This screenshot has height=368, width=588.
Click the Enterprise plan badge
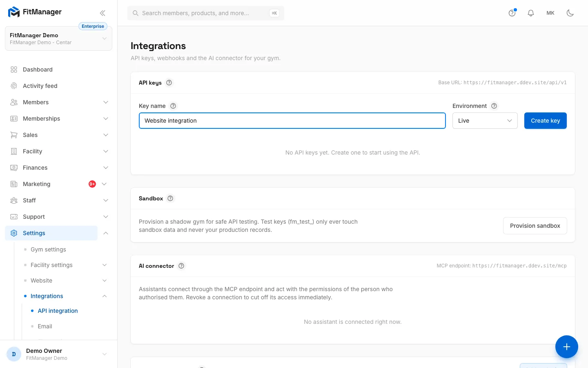pos(93,26)
